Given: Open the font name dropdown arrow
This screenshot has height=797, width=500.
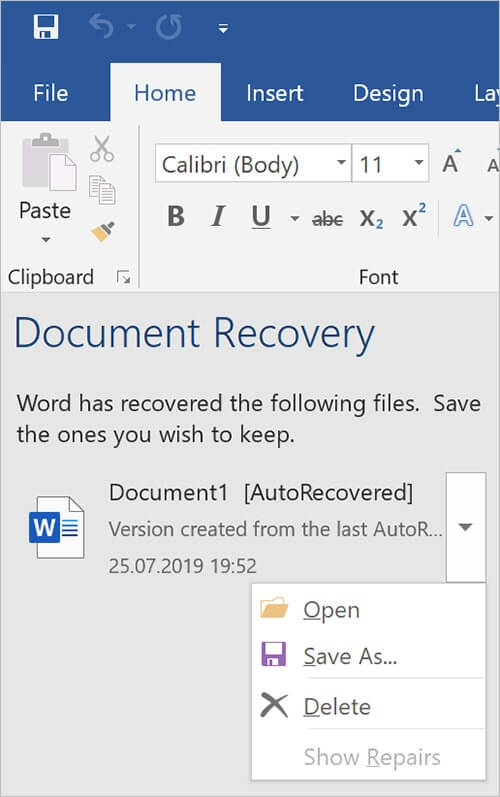Looking at the screenshot, I should coord(341,163).
